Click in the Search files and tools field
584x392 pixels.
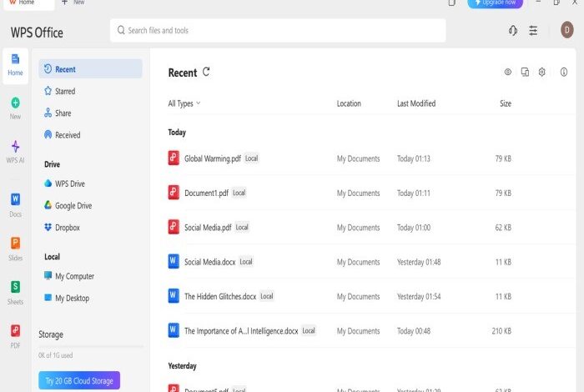(278, 31)
